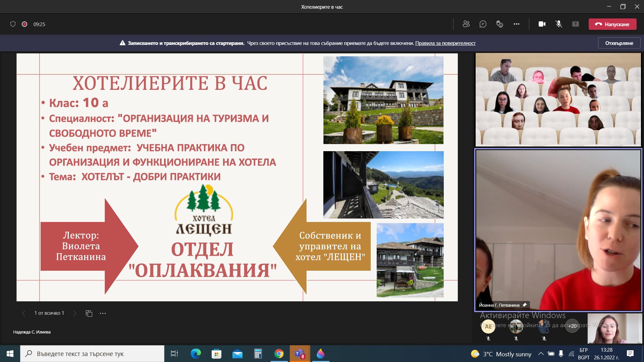Go to the previous slide
This screenshot has height=362, width=644.
(x=23, y=313)
